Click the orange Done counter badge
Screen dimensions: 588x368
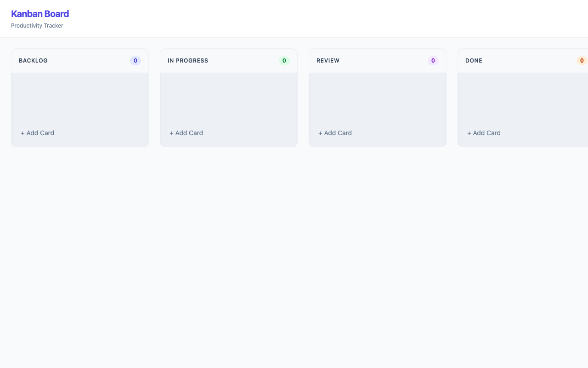click(x=582, y=60)
